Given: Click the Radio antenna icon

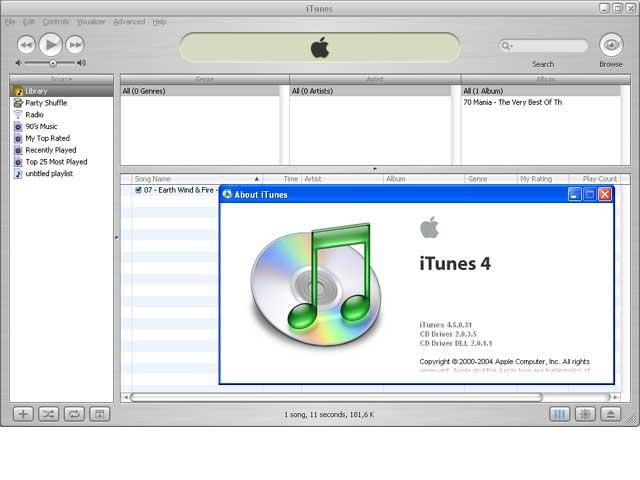Looking at the screenshot, I should tap(18, 115).
